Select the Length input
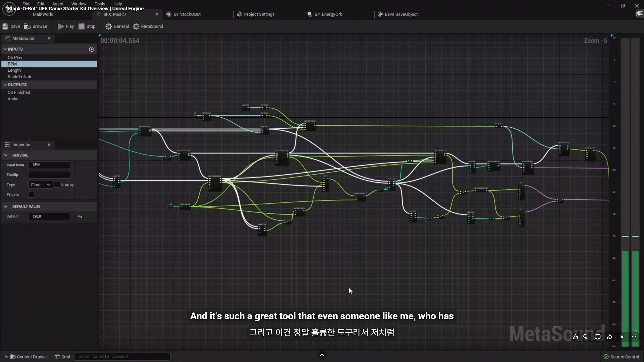 pyautogui.click(x=49, y=70)
